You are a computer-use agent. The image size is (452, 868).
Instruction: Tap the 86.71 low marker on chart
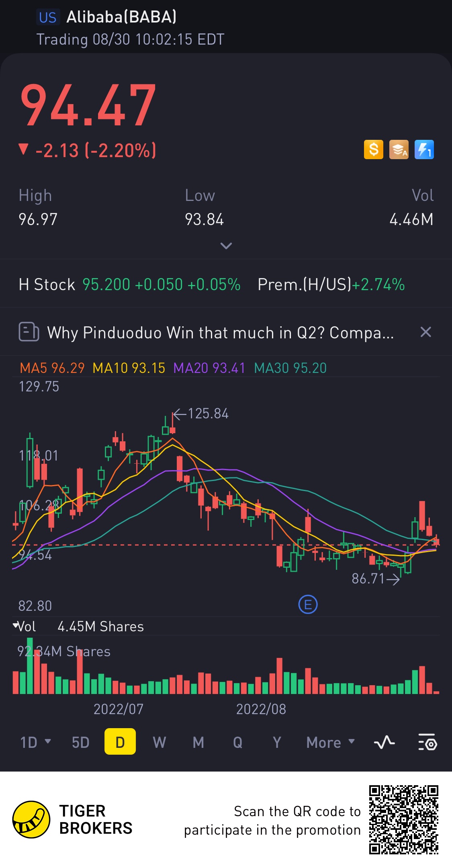pos(376,579)
